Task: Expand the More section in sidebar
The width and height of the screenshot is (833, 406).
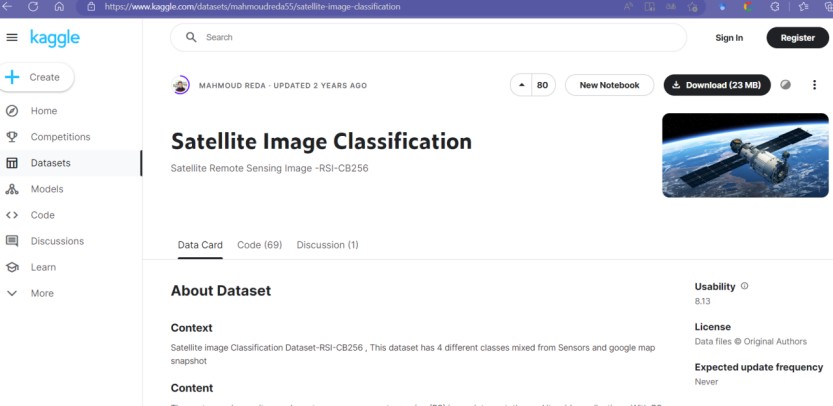Action: (12, 293)
